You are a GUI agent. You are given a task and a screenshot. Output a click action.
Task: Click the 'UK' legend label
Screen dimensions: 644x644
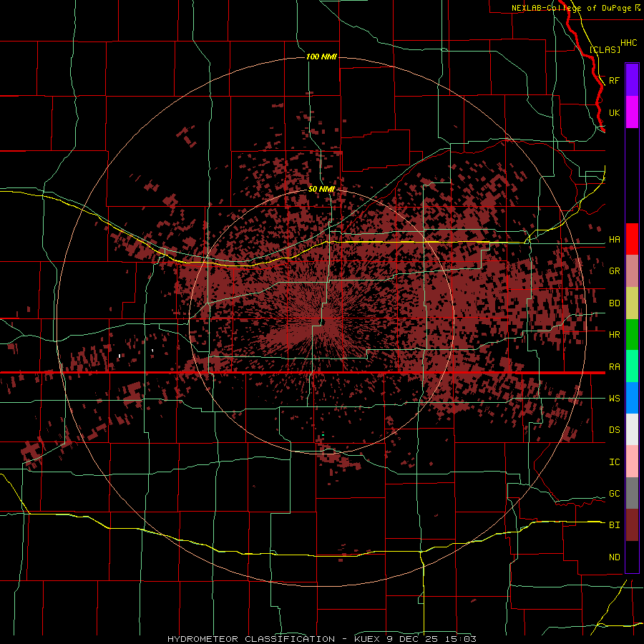tap(614, 112)
